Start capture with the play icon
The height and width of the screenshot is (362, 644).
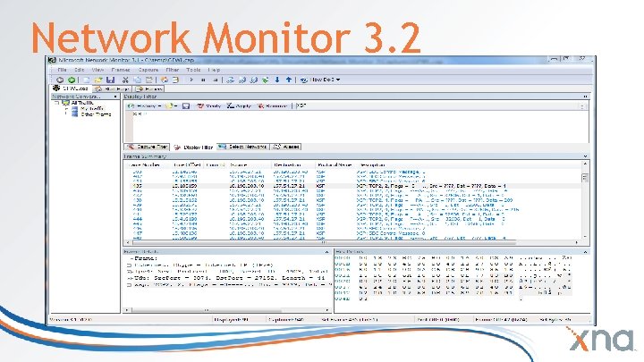tap(191, 80)
